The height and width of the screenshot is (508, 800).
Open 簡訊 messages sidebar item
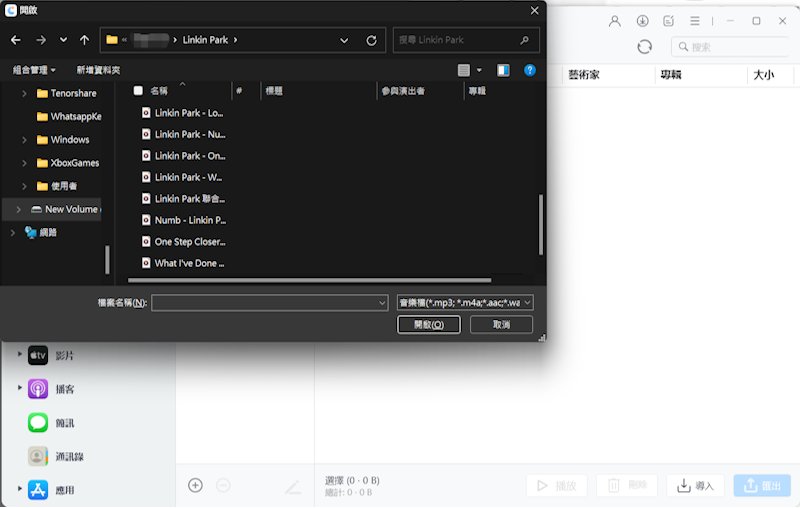click(51, 423)
